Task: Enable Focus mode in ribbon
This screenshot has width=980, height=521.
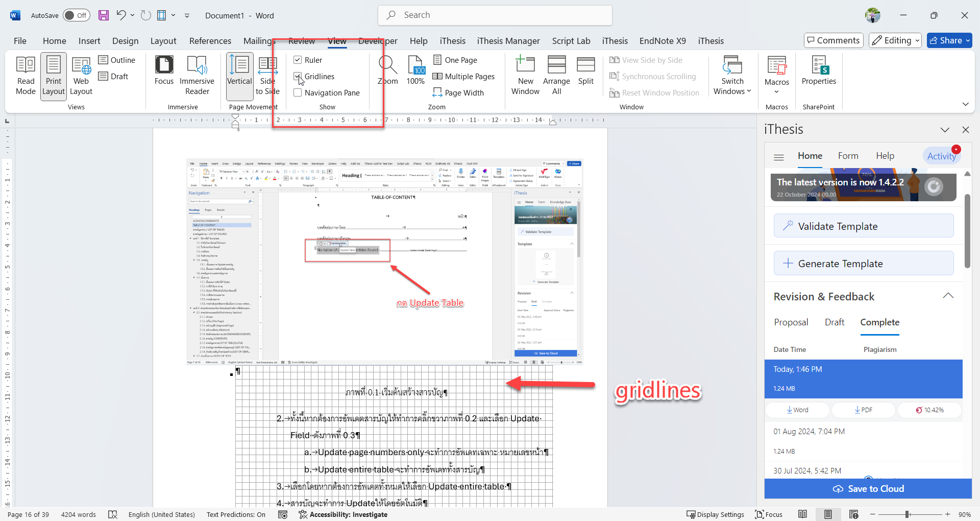Action: [x=164, y=71]
